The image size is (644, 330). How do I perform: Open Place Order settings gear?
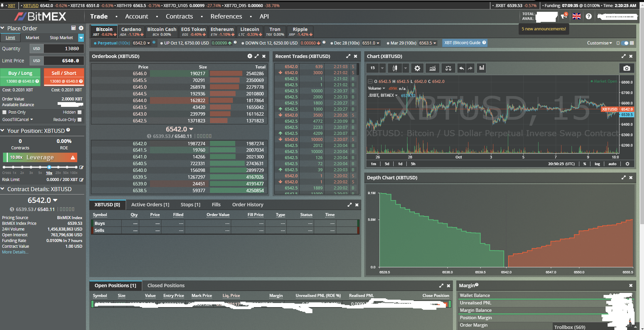click(81, 28)
